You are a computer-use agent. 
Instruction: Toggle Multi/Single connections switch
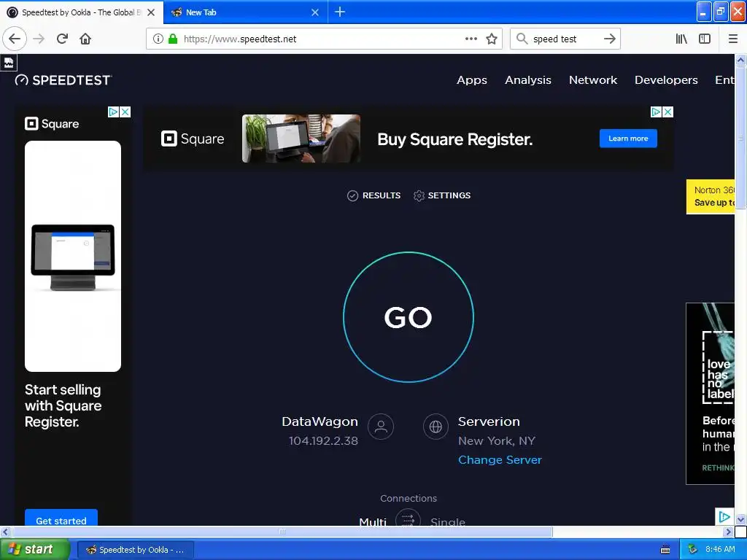click(x=408, y=519)
